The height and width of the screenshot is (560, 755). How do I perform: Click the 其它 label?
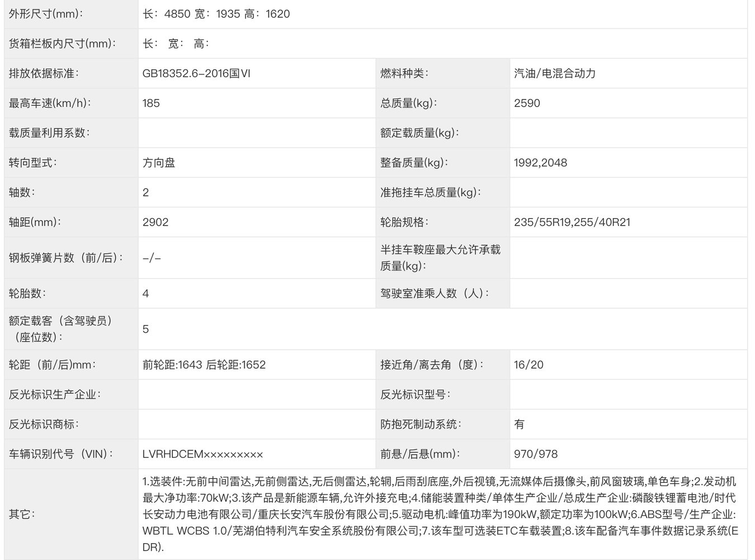[x=20, y=514]
